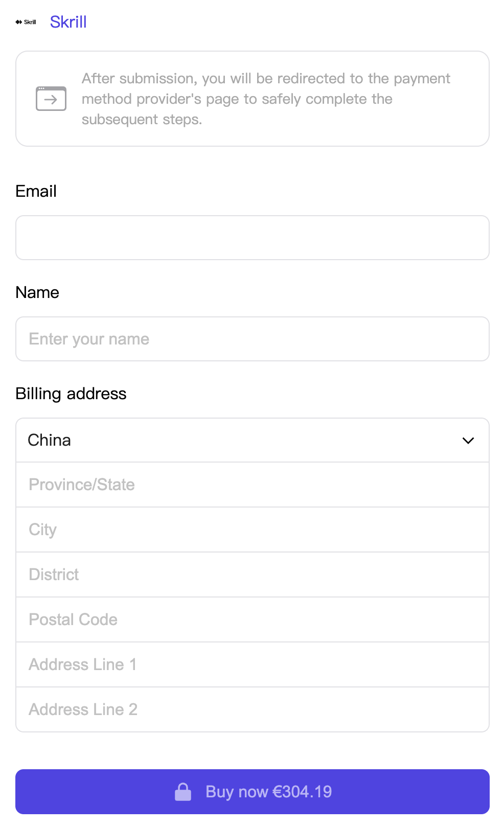This screenshot has height=828, width=504.
Task: Click the Email label
Action: (x=36, y=191)
